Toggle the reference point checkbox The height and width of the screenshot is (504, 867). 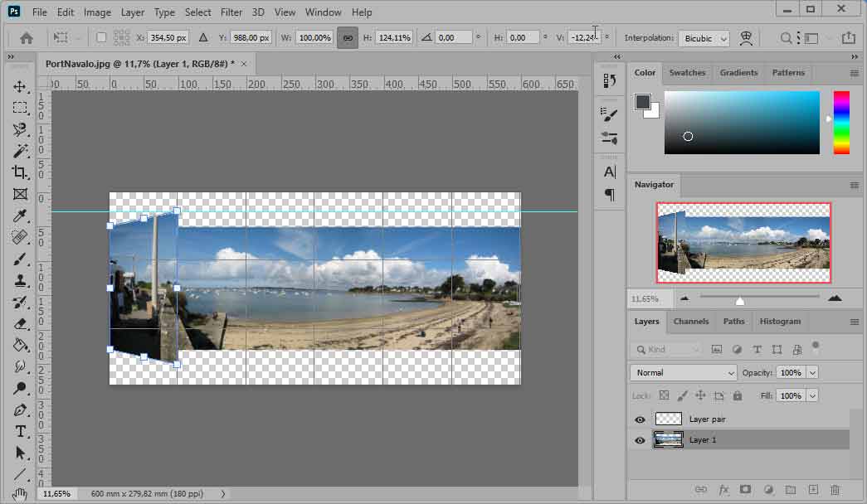101,38
